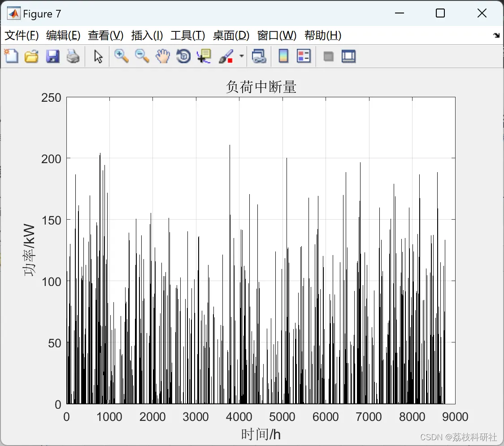The image size is (504, 446).
Task: Save the figure using the floppy icon
Action: tap(52, 56)
